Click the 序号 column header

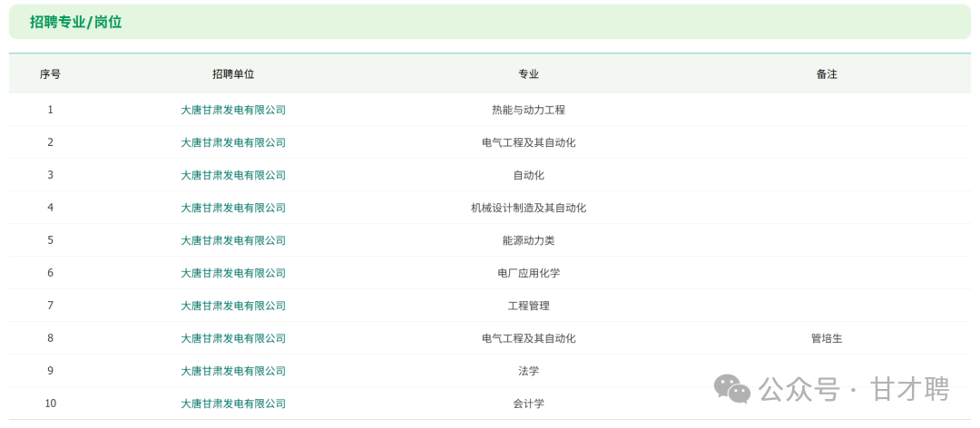[50, 74]
